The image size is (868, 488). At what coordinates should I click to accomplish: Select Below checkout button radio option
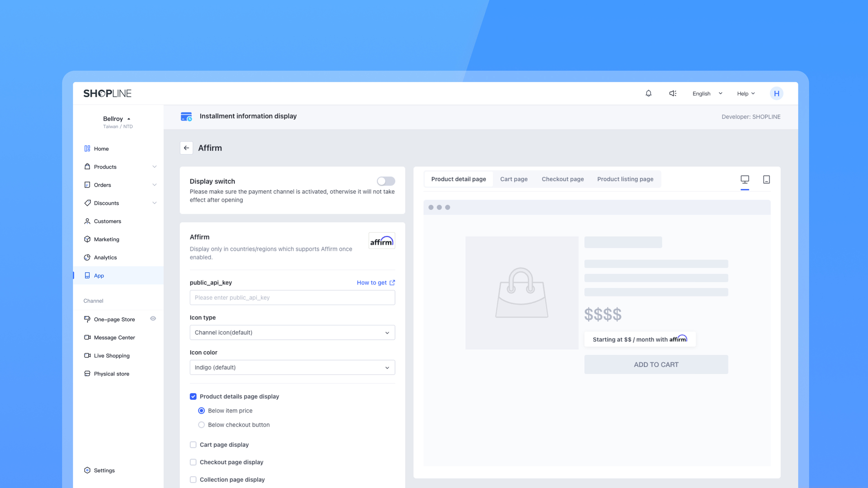click(x=202, y=425)
